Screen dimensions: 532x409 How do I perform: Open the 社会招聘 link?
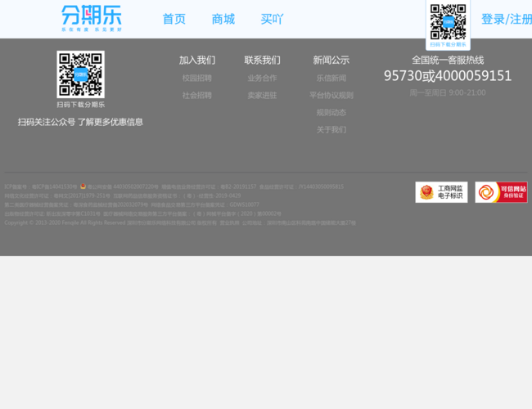(x=196, y=96)
